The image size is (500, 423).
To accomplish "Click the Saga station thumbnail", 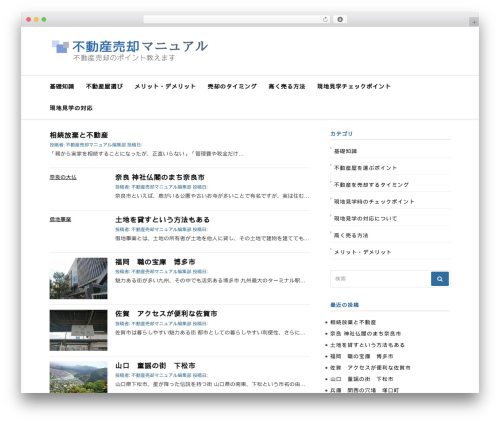I will click(x=78, y=330).
